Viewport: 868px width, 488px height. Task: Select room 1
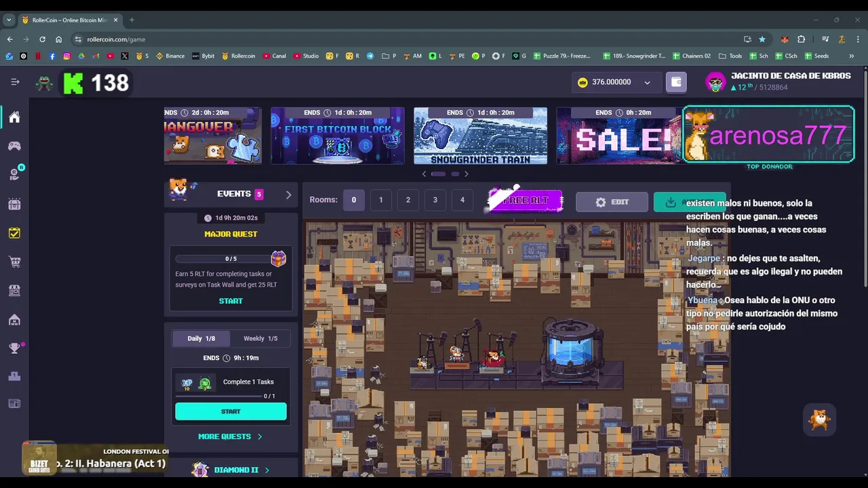(x=380, y=200)
